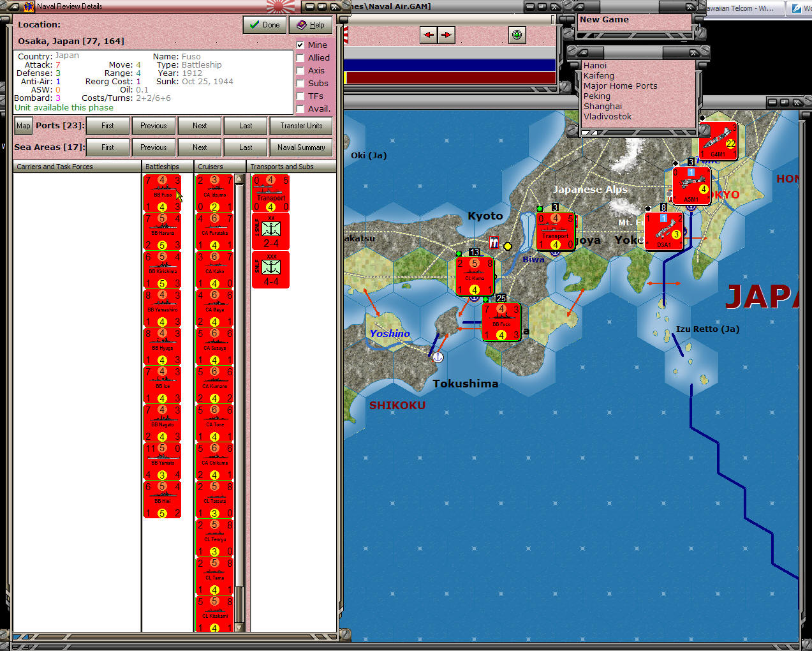812x651 pixels.
Task: Click the BB Fuso counter on the map
Action: (501, 322)
